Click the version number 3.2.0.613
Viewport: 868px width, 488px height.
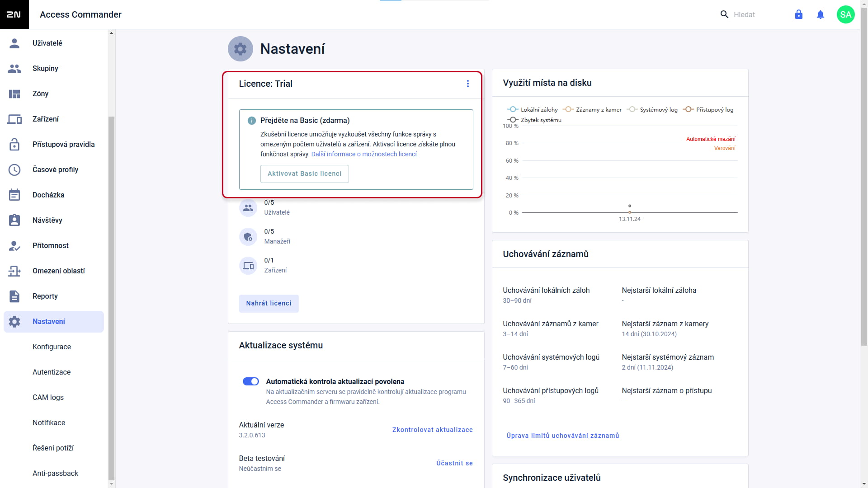252,435
